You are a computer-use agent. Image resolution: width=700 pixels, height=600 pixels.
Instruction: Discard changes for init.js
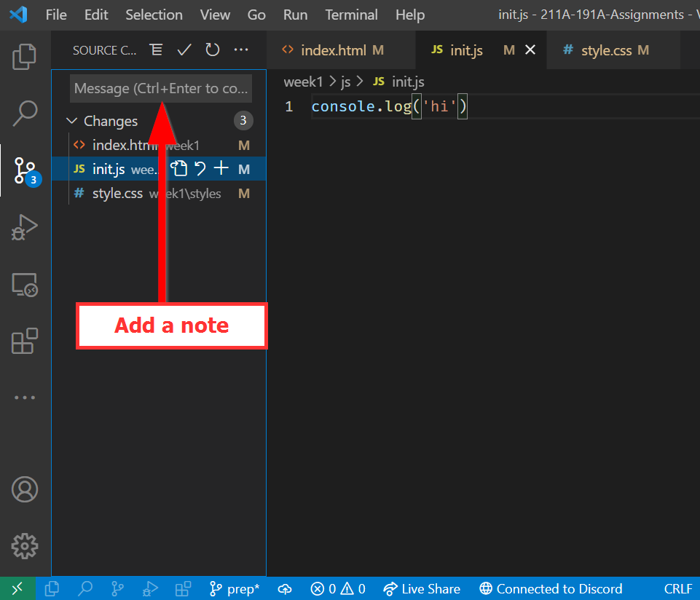click(x=200, y=169)
